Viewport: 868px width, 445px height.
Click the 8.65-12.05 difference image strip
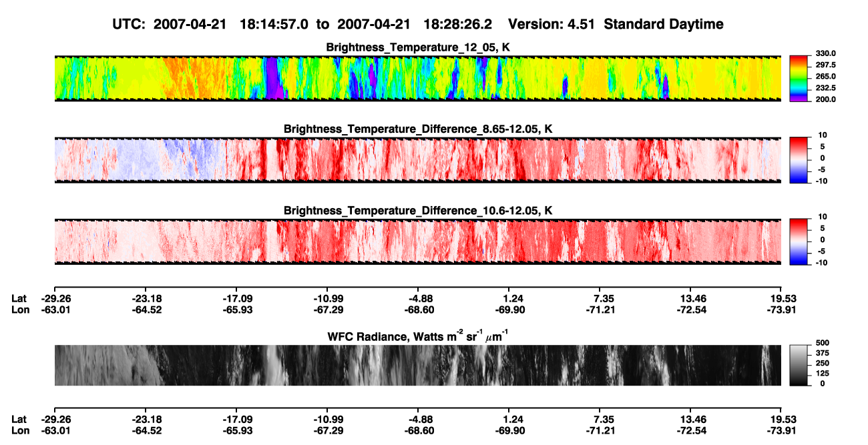click(x=417, y=159)
